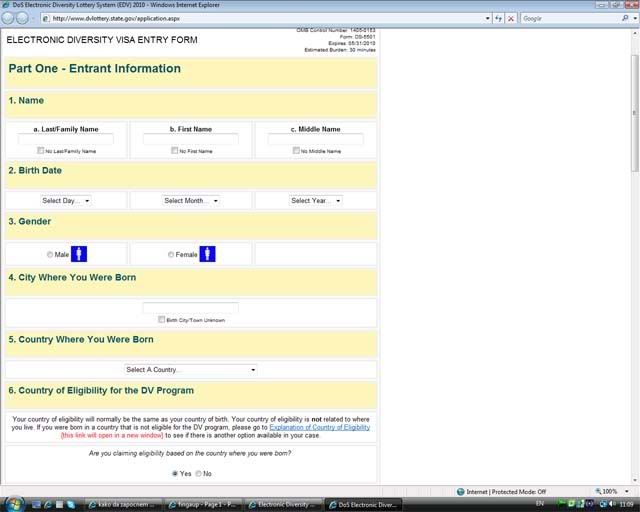Click the birth city text field
Image resolution: width=640 pixels, height=512 pixels.
point(191,308)
